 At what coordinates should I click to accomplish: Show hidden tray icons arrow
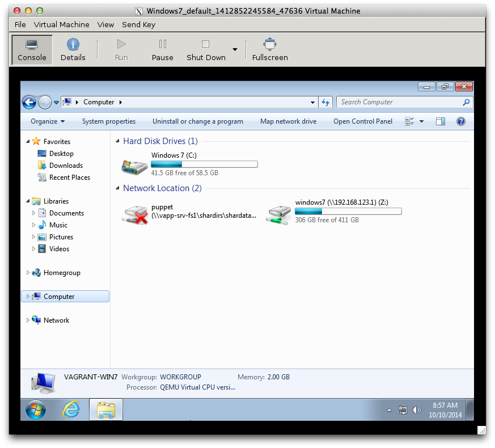(389, 410)
